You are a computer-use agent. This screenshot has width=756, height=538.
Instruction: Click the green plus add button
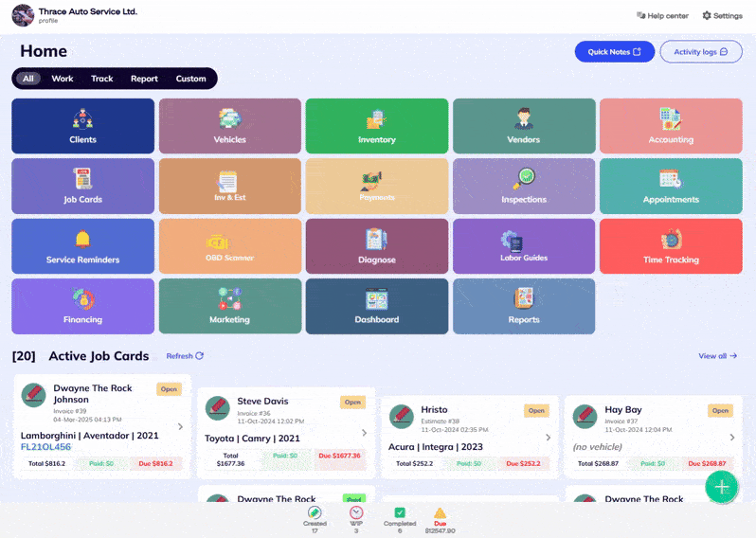tap(721, 487)
